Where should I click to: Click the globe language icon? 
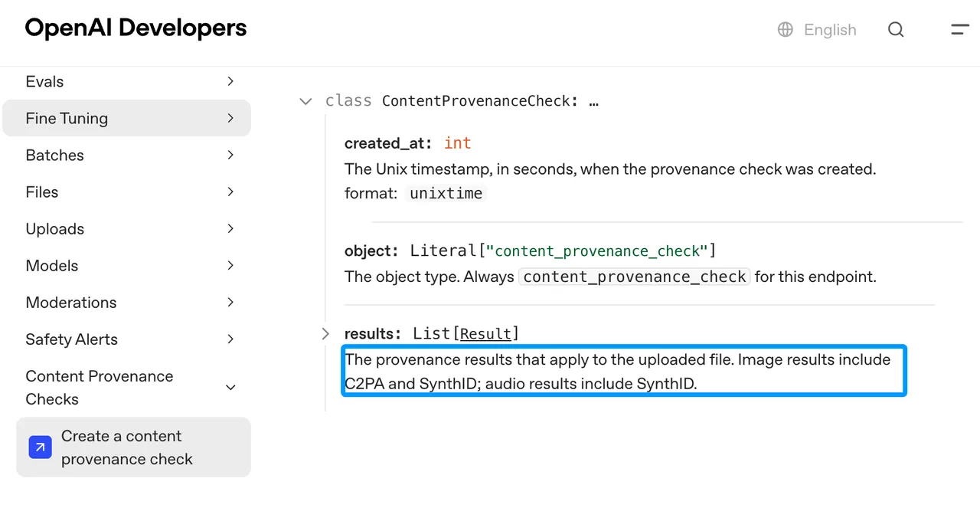tap(786, 30)
